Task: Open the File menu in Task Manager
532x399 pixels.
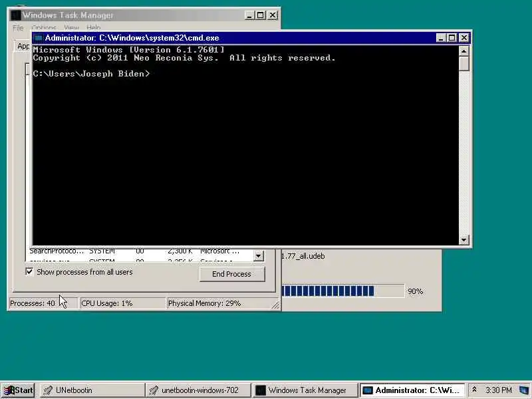Action: (18, 27)
